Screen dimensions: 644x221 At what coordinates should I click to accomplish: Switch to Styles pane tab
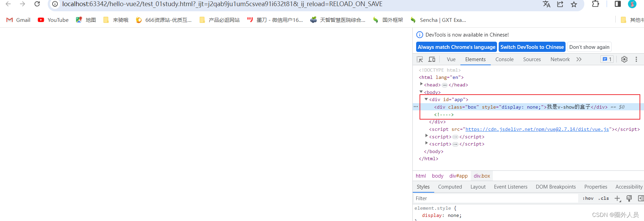pyautogui.click(x=423, y=187)
